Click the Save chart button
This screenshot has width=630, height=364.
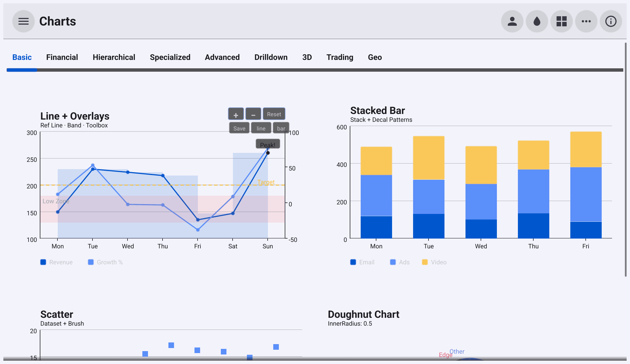click(x=239, y=128)
